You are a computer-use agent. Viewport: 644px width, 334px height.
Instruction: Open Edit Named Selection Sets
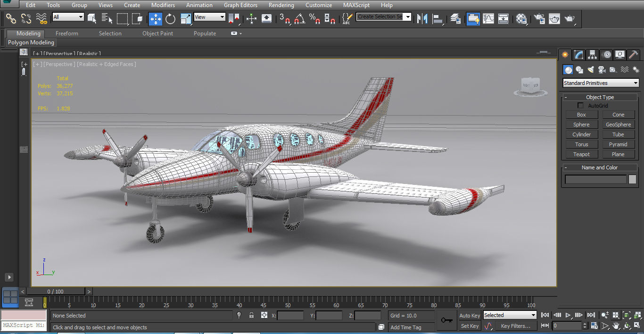[347, 19]
